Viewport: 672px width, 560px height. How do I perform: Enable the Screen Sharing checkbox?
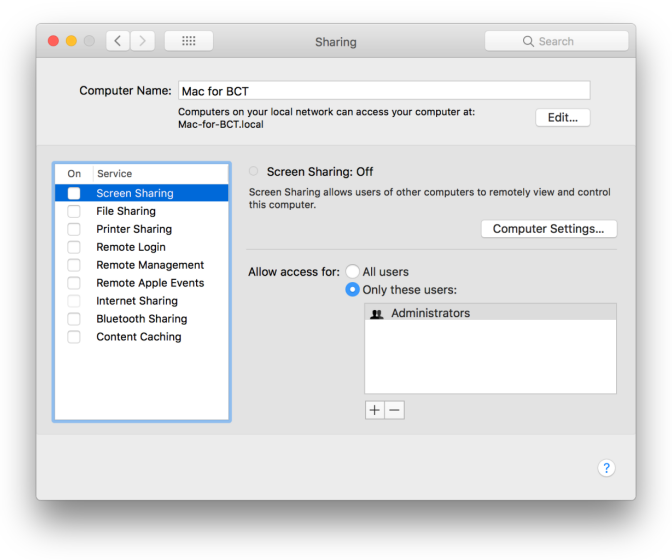tap(74, 193)
